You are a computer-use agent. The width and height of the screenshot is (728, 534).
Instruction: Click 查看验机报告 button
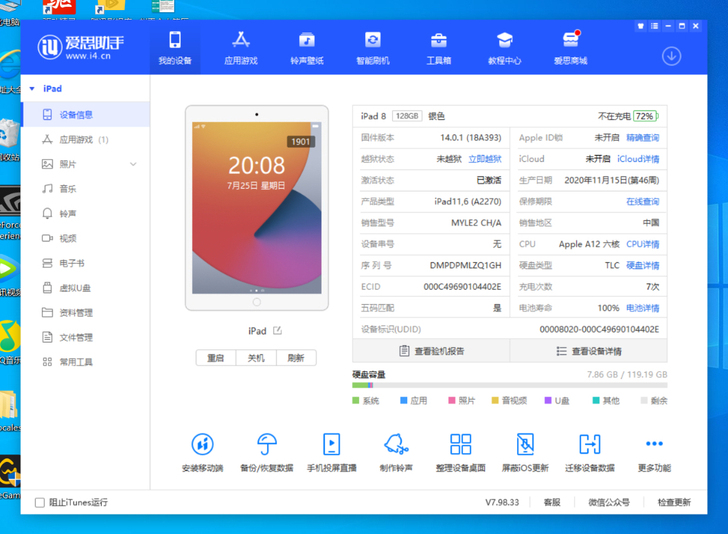tap(431, 351)
